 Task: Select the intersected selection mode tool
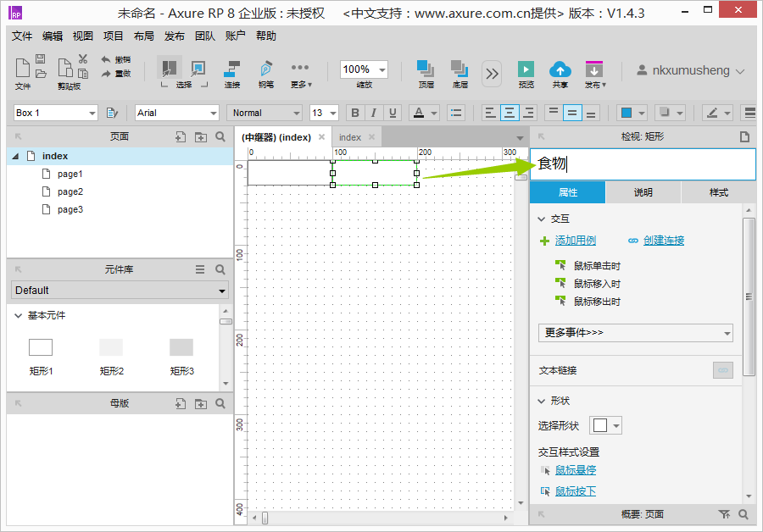coord(169,68)
